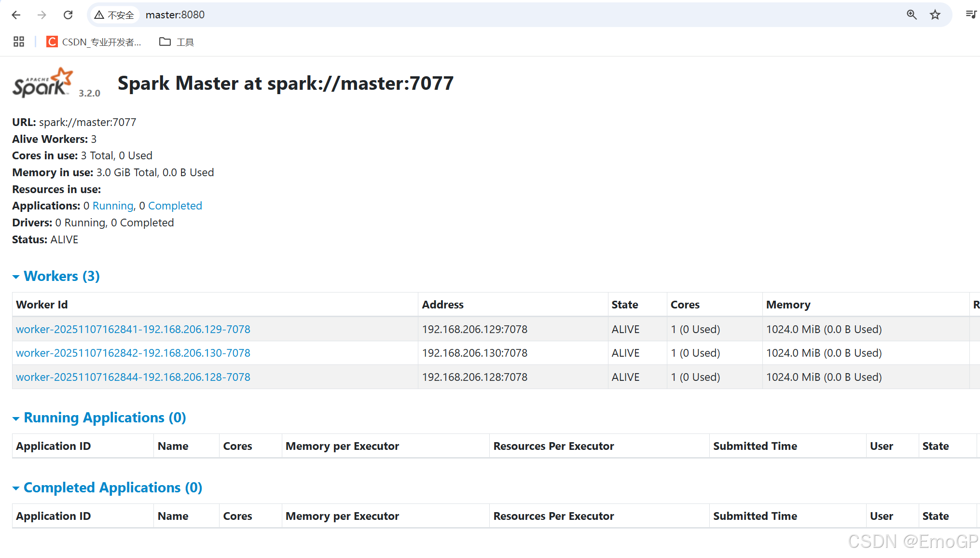Collapse the Workers (3) section

point(61,276)
